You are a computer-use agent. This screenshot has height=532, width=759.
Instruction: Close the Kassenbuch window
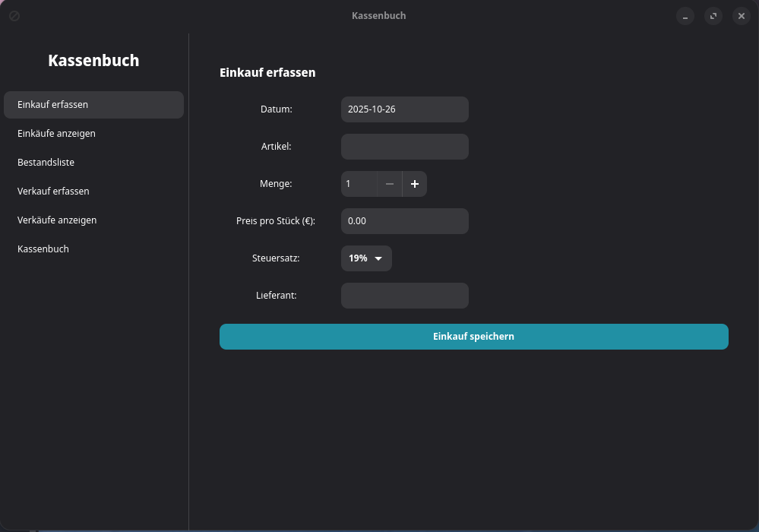(741, 16)
